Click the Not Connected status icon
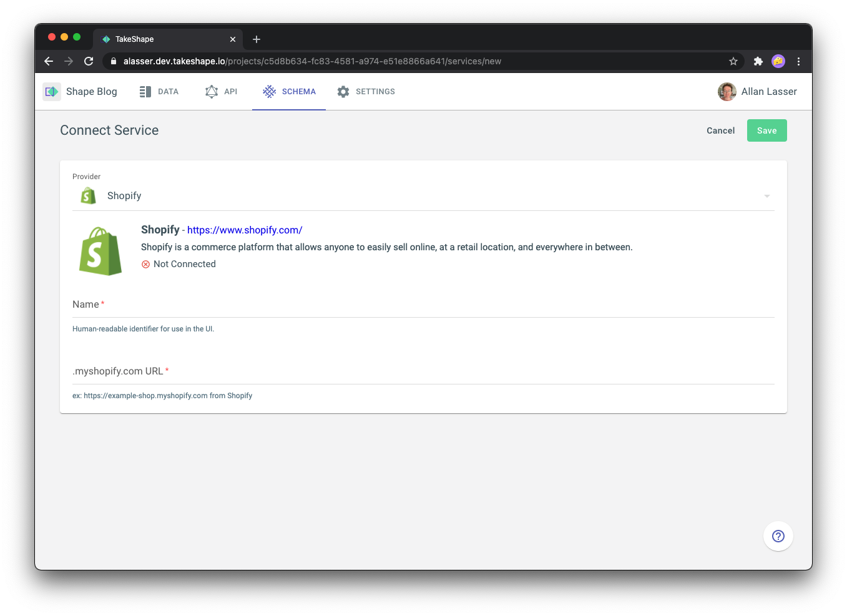Viewport: 847px width, 616px height. click(145, 265)
